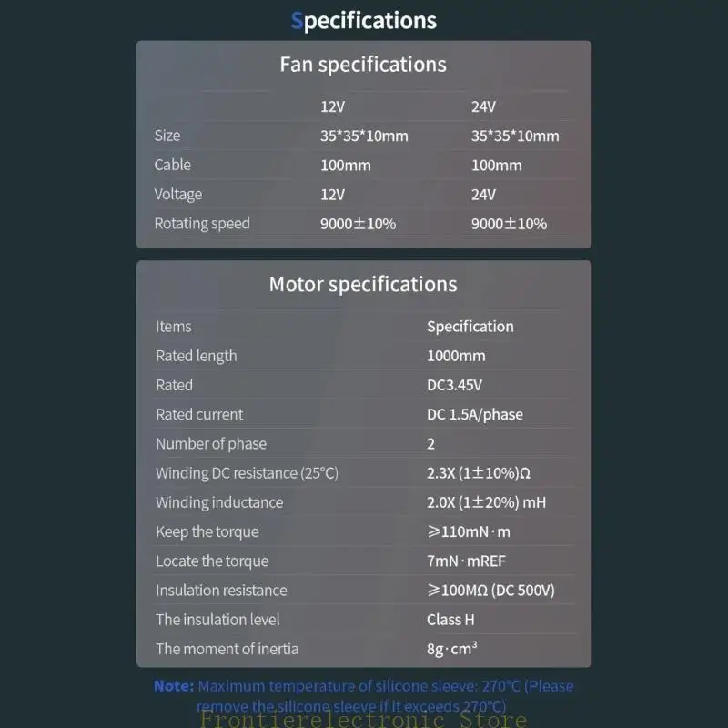Click the Rated length 1000mm value
728x728 pixels.
pyautogui.click(x=456, y=356)
